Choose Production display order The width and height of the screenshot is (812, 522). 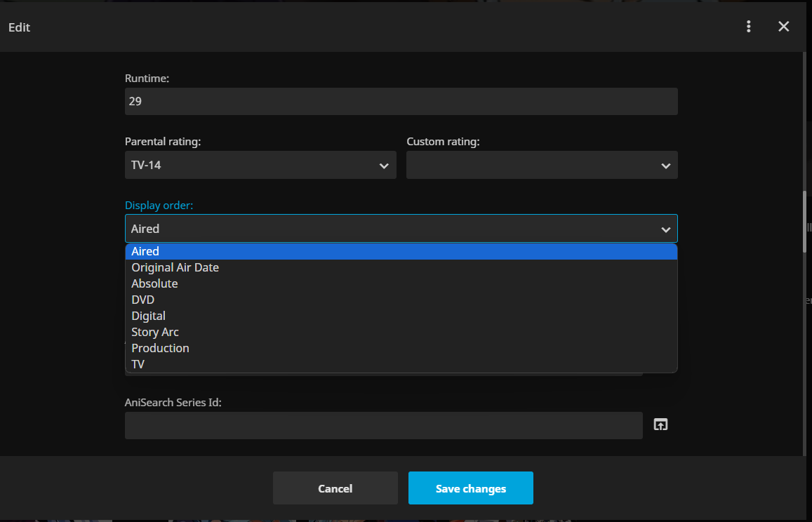160,348
